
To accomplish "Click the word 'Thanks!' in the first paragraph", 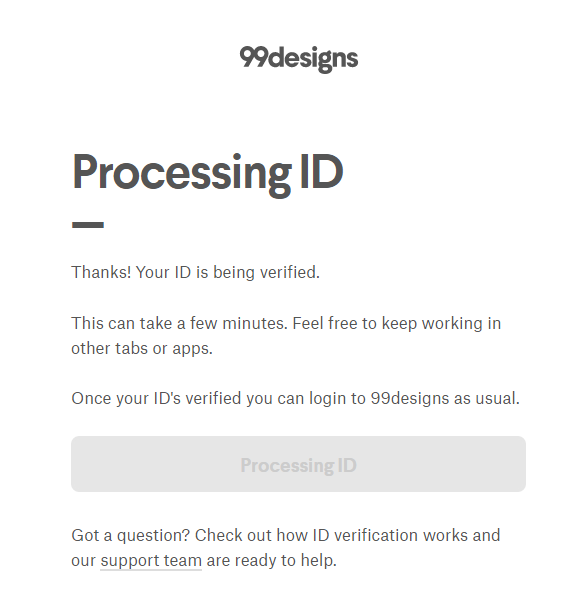I will (x=101, y=272).
